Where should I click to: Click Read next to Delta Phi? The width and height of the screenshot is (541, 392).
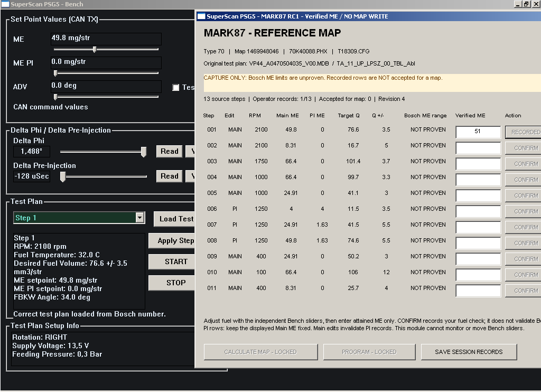170,151
